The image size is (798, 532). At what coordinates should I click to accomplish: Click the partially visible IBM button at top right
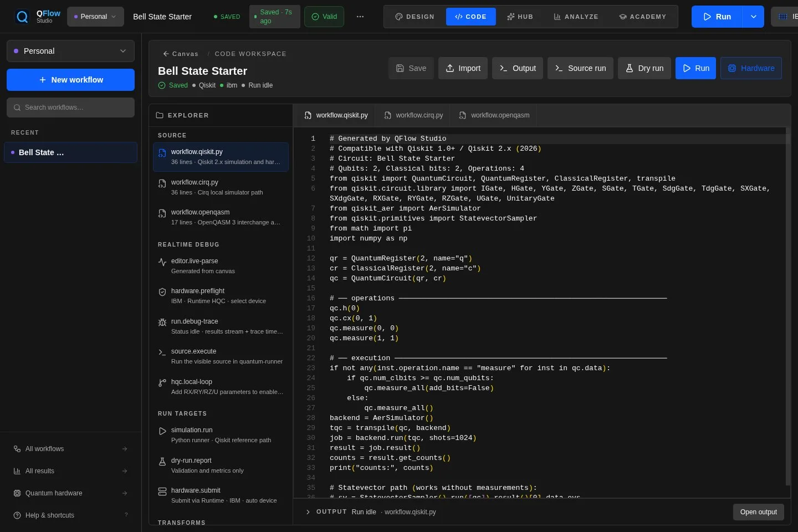(x=785, y=17)
